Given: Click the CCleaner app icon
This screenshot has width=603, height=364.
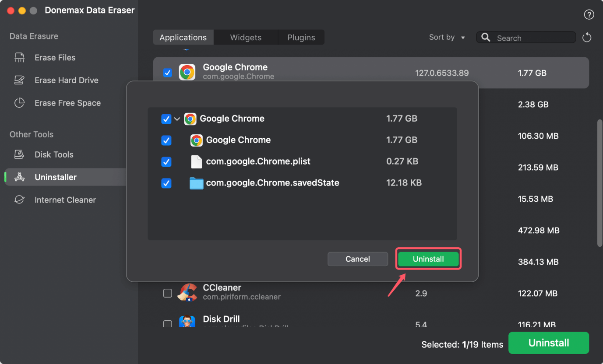Looking at the screenshot, I should coord(187,292).
